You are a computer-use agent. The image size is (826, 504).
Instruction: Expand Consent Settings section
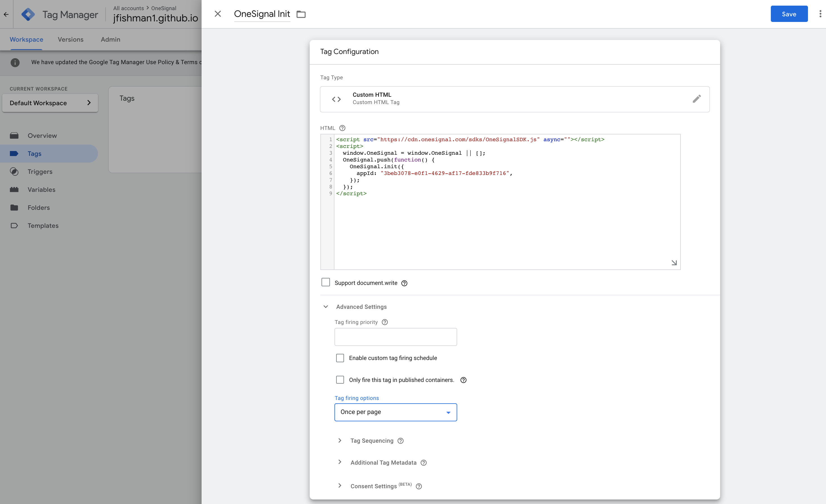tap(340, 486)
